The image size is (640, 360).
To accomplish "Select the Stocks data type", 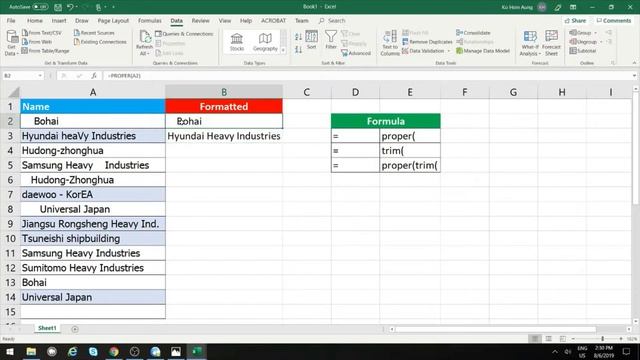I will pos(237,42).
